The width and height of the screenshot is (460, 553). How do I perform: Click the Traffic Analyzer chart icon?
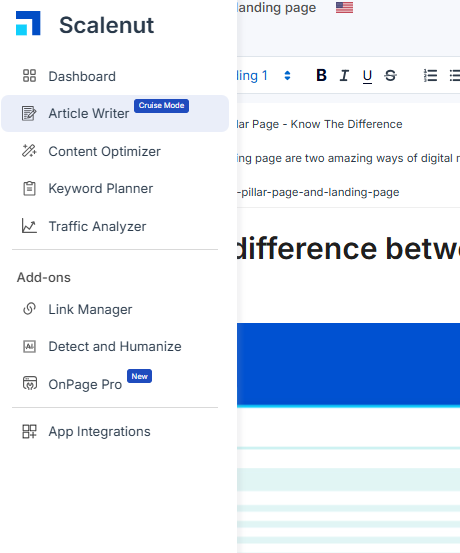coord(29,226)
